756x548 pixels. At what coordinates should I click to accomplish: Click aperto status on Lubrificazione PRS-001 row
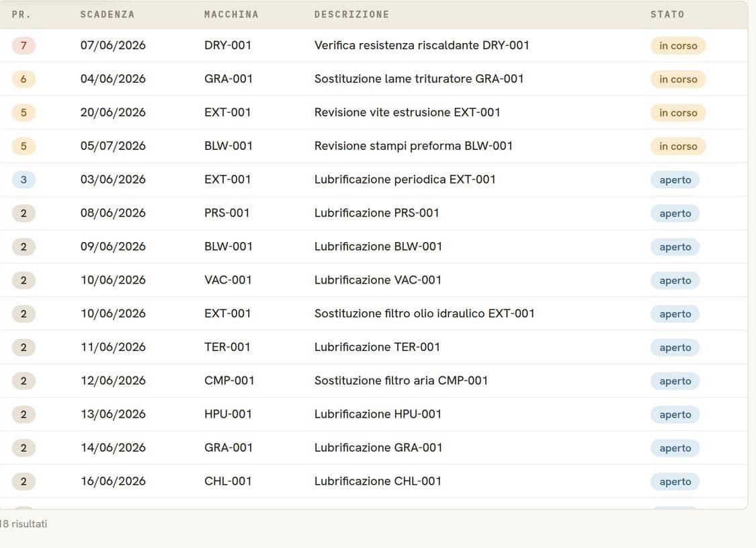pos(675,213)
